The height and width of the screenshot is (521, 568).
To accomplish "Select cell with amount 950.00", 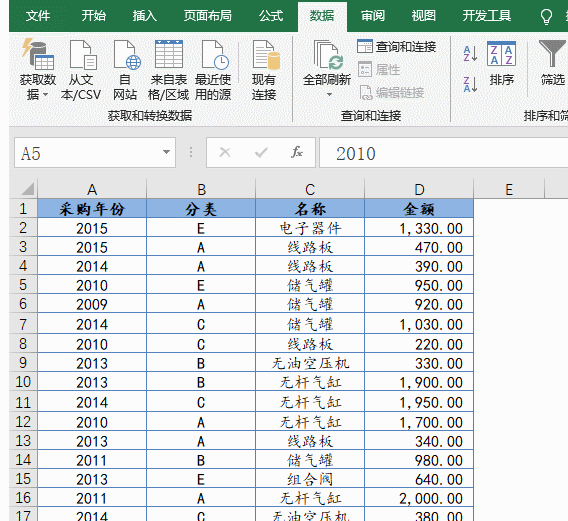I will (419, 285).
